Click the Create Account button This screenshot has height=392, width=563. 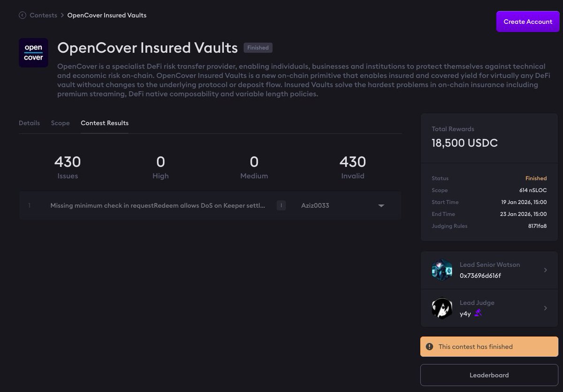tap(527, 21)
